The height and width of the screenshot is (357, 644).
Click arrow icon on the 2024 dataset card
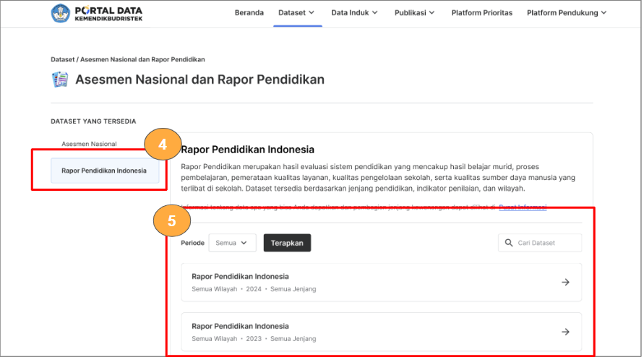pyautogui.click(x=565, y=283)
